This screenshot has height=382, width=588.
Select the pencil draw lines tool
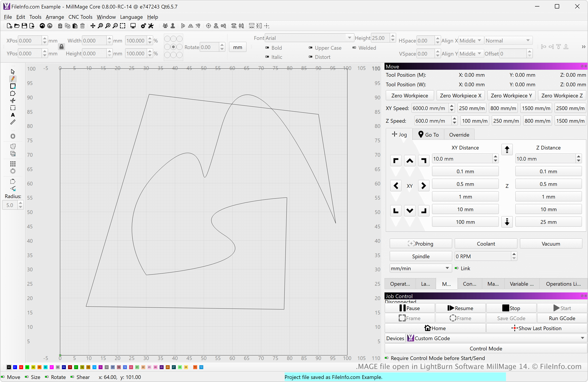[x=13, y=79]
